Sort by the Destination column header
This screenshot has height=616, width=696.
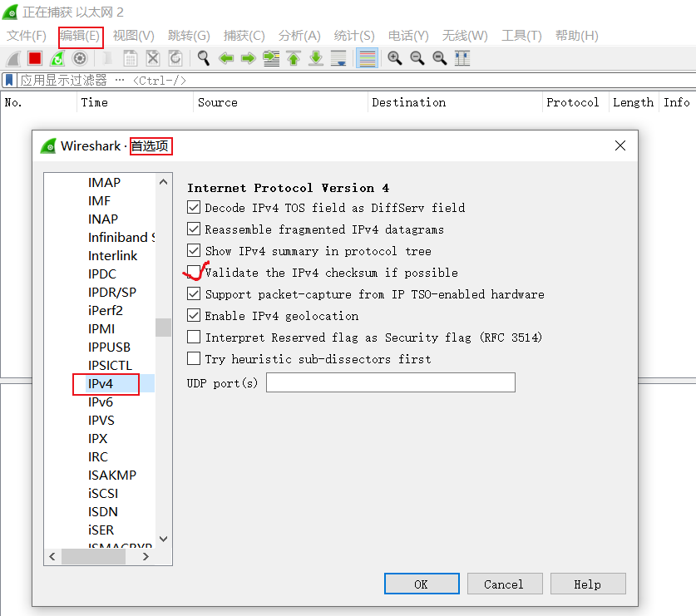(455, 102)
